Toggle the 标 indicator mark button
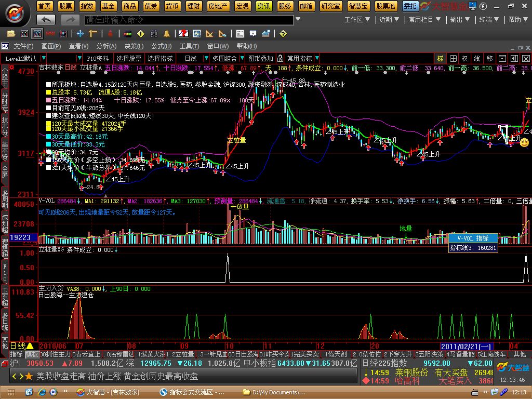The width and height of the screenshot is (532, 399). (440, 58)
